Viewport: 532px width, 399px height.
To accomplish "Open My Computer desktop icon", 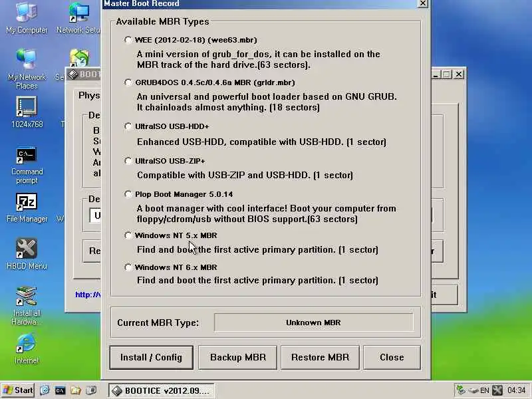I will pos(27,18).
